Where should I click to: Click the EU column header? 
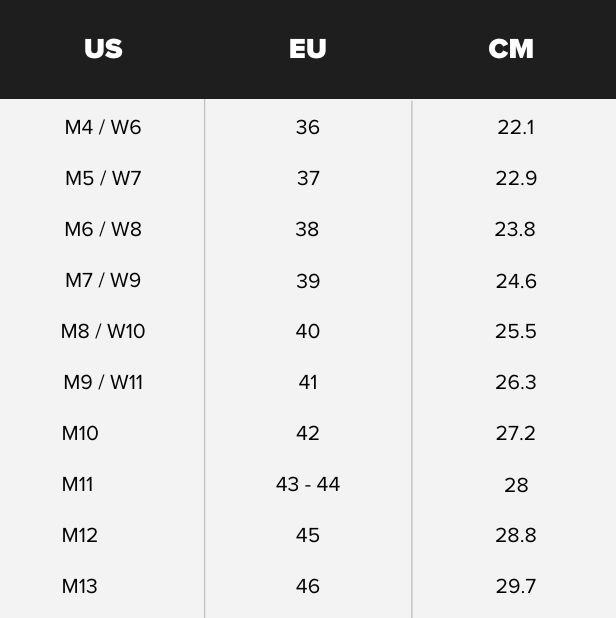pyautogui.click(x=308, y=49)
